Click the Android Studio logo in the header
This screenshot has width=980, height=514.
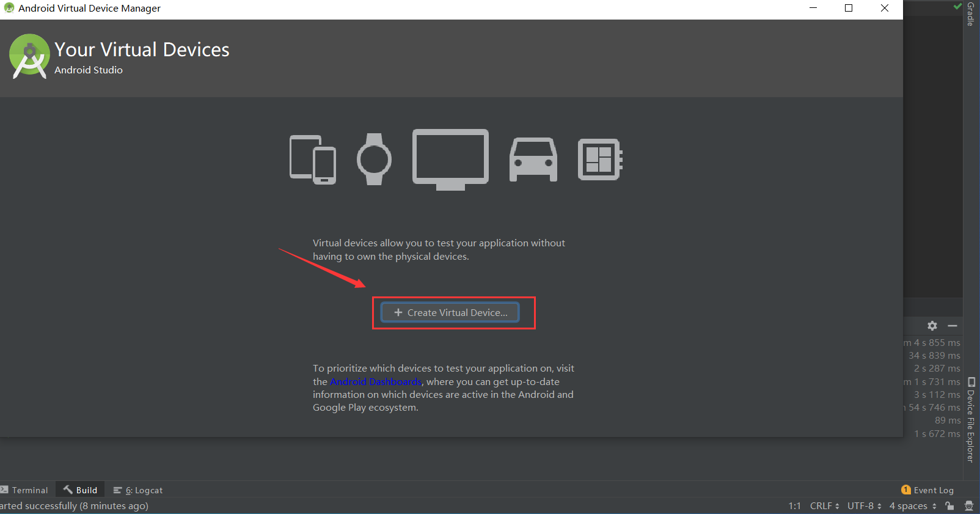29,56
